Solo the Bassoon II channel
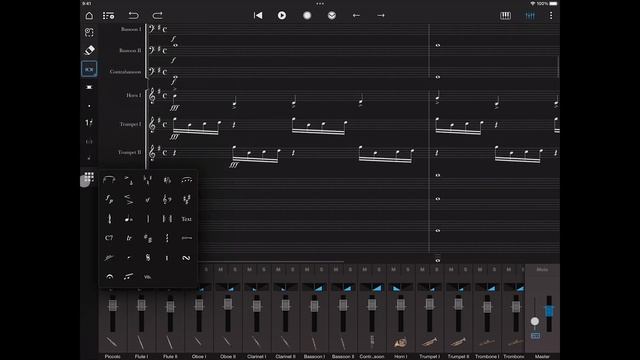640x360 pixels. pyautogui.click(x=350, y=269)
